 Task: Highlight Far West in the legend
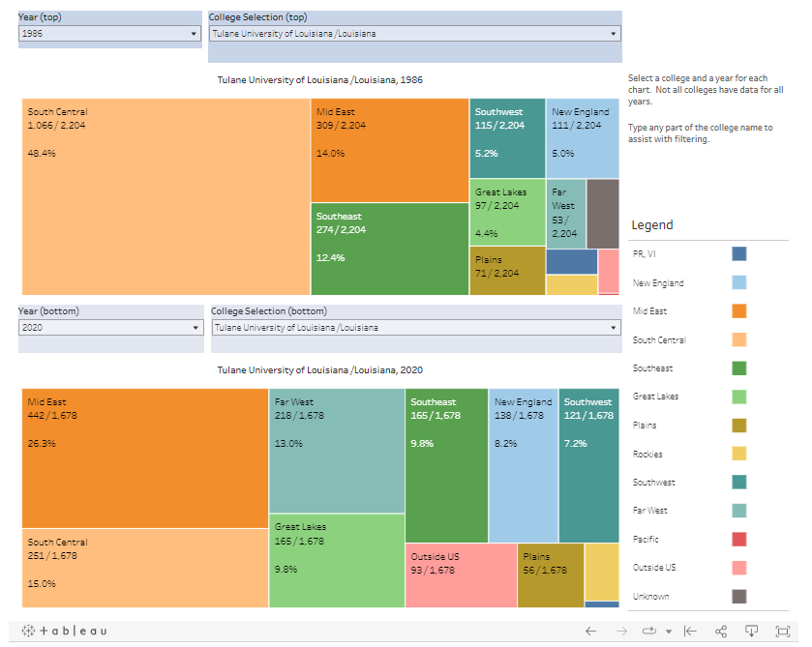739,511
